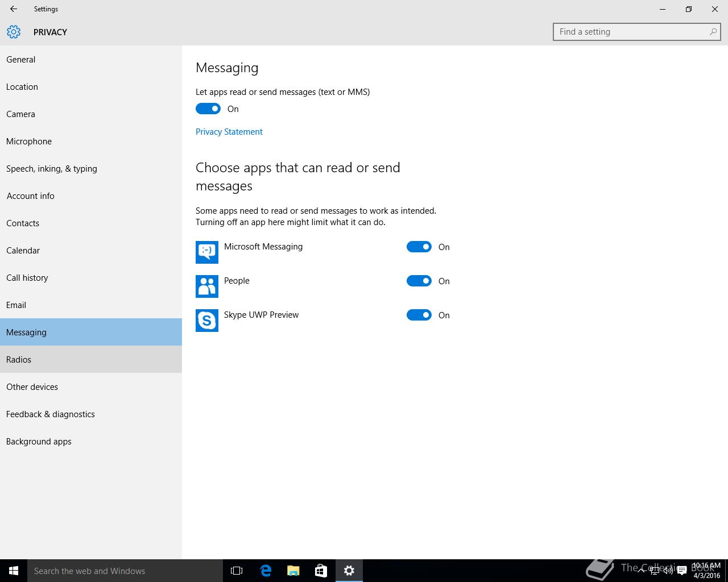Click the People app icon
Image resolution: width=728 pixels, height=582 pixels.
pos(207,286)
